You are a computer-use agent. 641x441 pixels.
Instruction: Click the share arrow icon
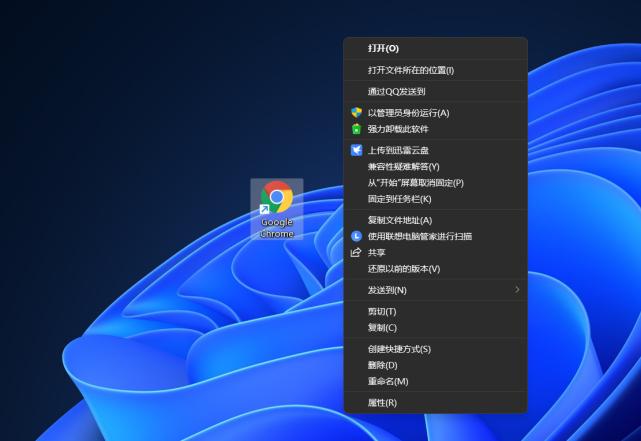356,253
